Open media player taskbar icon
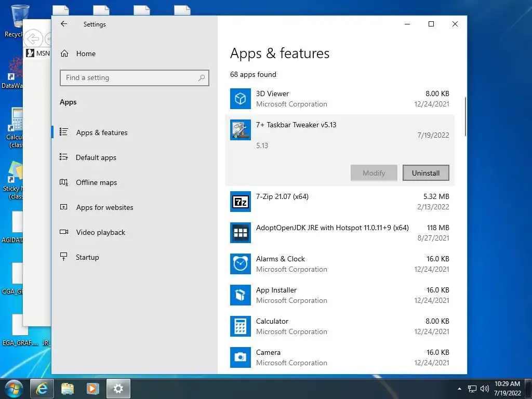 (92, 389)
